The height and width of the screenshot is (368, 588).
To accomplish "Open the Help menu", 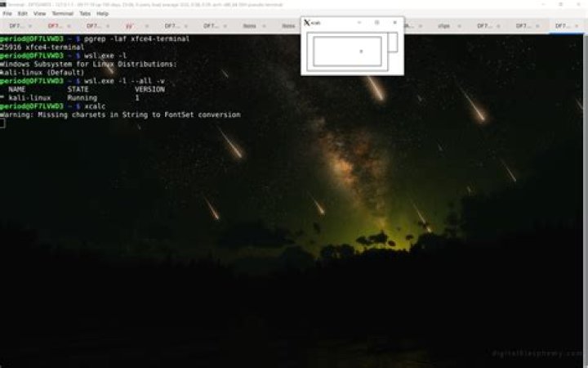I will click(x=102, y=14).
